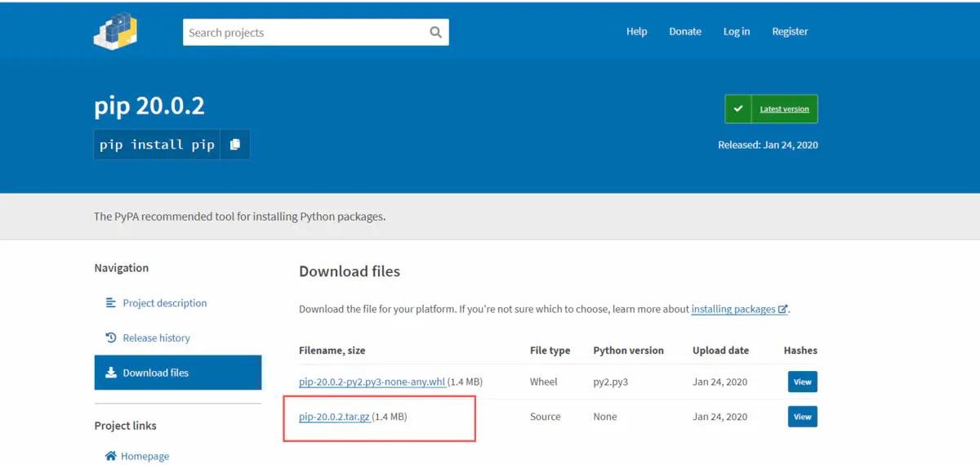
Task: Follow the installing packages link
Action: point(733,310)
